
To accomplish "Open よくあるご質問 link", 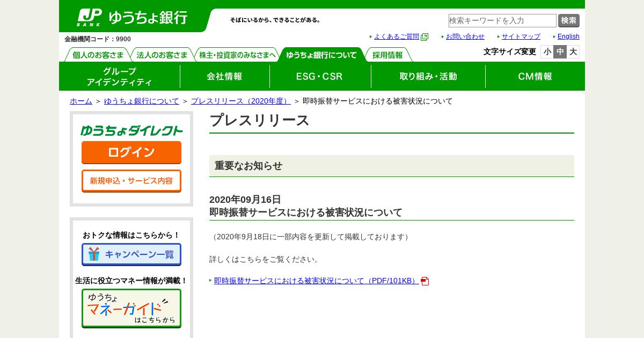I will point(397,36).
